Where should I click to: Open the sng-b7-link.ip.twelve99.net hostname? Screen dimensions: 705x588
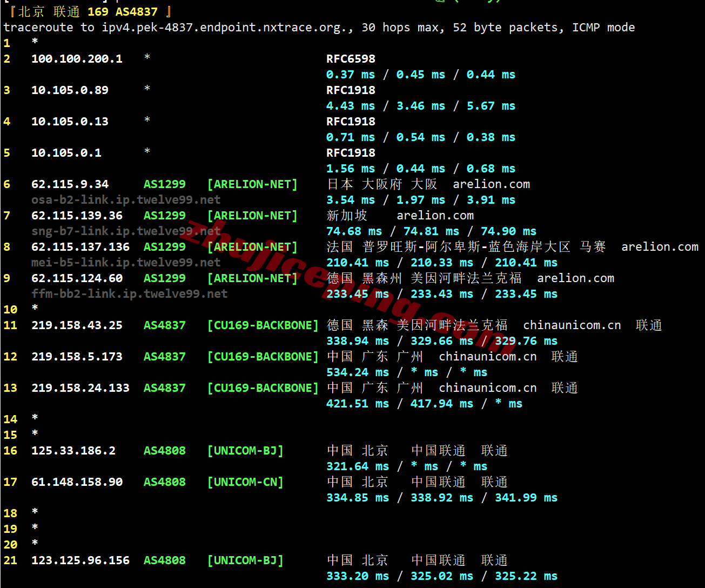126,231
